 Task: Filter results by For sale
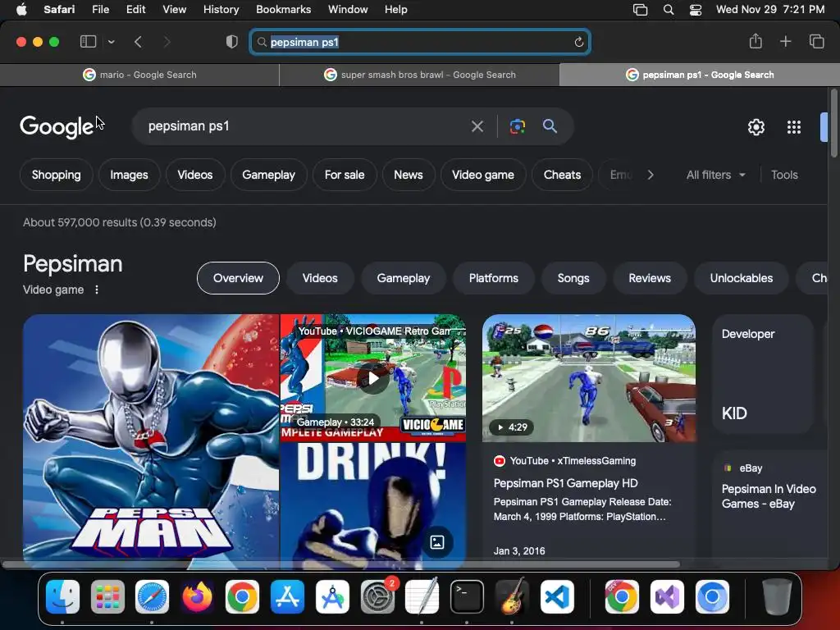tap(345, 175)
